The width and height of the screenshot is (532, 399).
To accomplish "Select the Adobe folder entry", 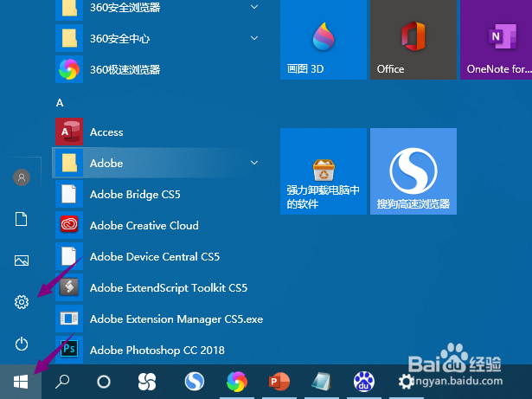I will [x=157, y=163].
